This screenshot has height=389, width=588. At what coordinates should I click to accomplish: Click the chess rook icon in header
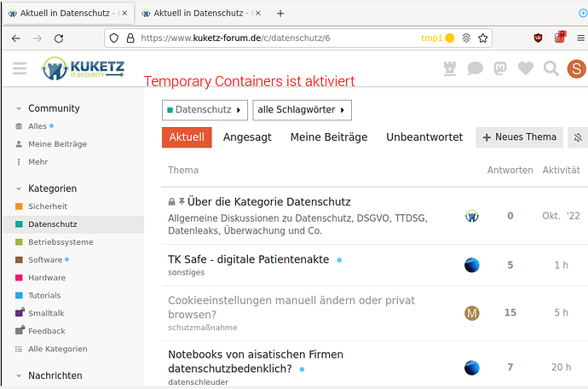coord(450,69)
